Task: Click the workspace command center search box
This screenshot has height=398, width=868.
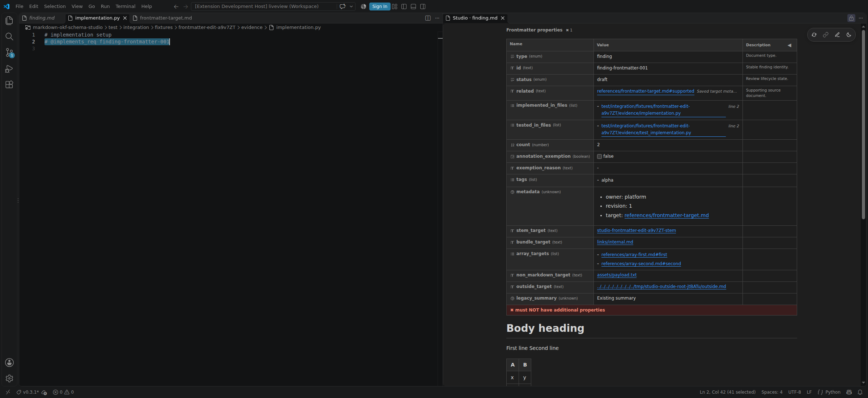Action: [x=264, y=7]
